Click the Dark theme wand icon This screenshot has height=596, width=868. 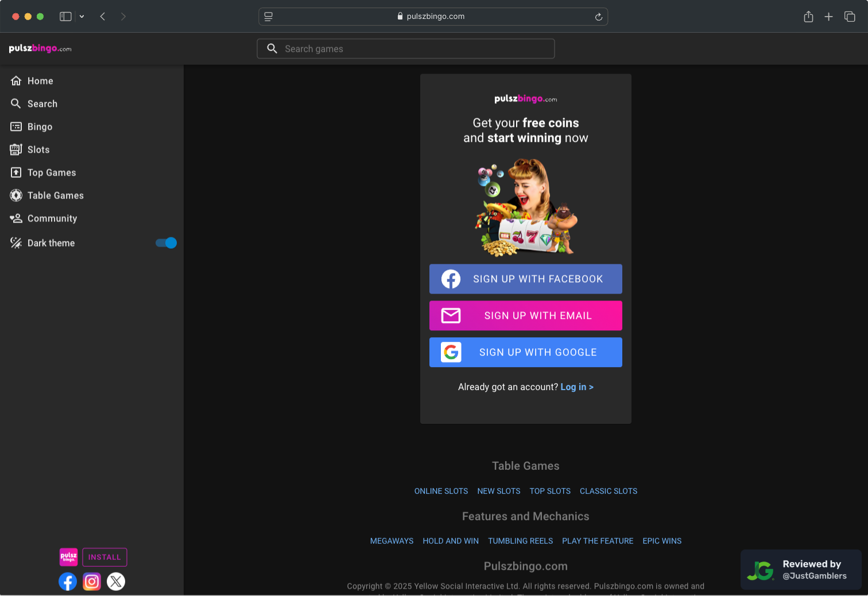click(x=16, y=243)
